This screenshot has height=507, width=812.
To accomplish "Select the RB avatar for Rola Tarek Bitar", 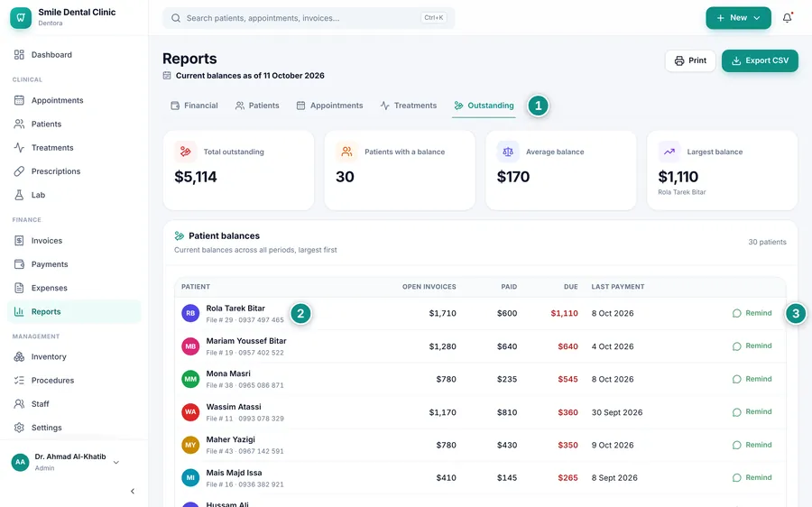I will coord(190,313).
